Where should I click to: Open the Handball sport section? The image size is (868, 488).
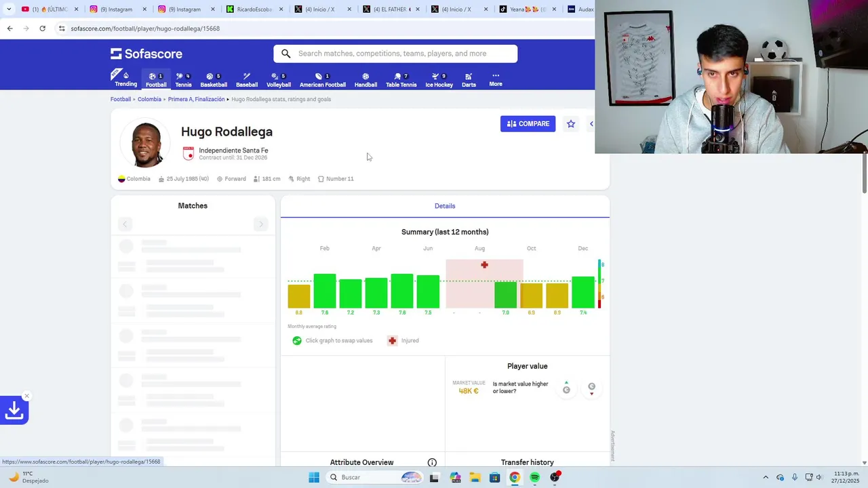coord(366,79)
